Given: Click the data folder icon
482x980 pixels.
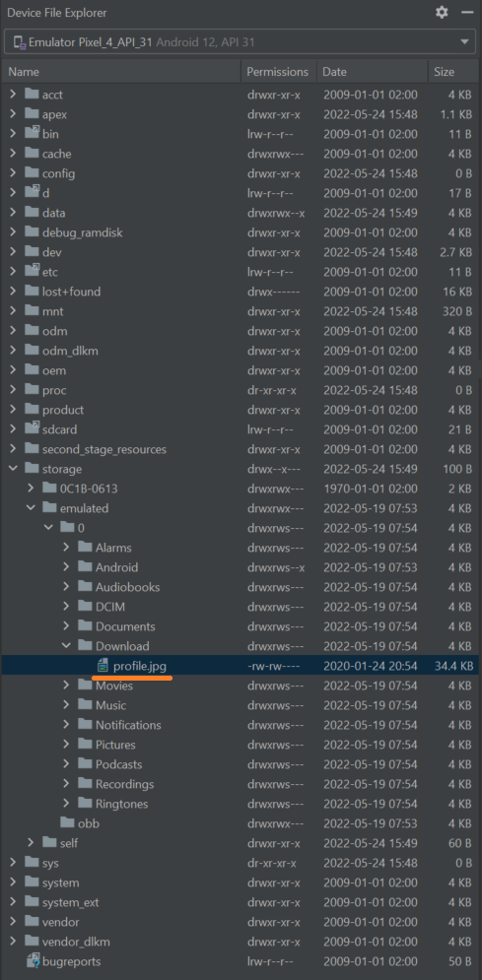Looking at the screenshot, I should [32, 213].
